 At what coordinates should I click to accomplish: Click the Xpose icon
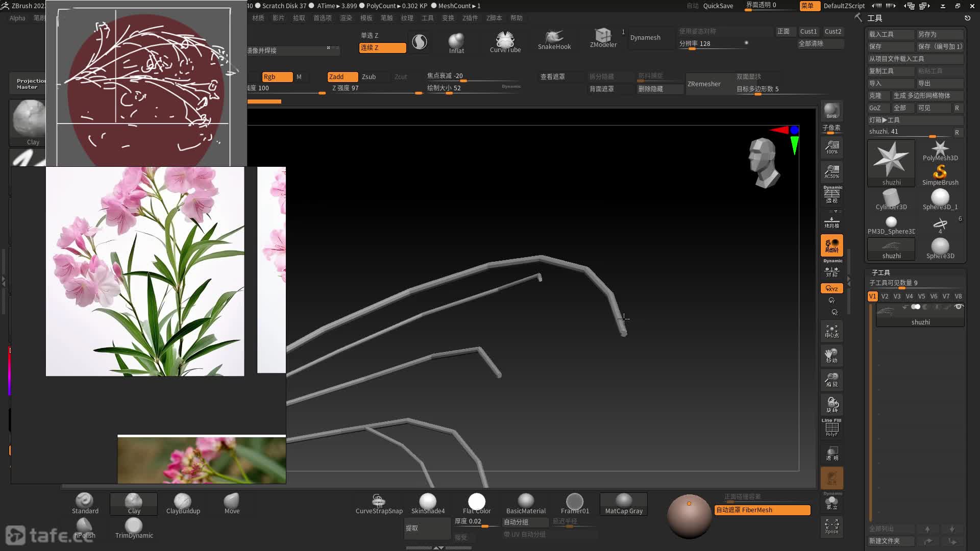pyautogui.click(x=831, y=527)
